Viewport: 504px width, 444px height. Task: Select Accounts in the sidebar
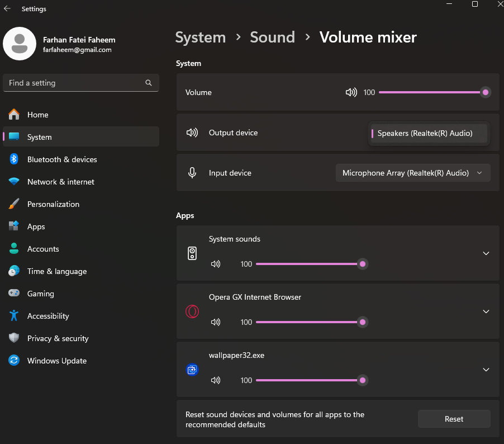[x=43, y=249]
